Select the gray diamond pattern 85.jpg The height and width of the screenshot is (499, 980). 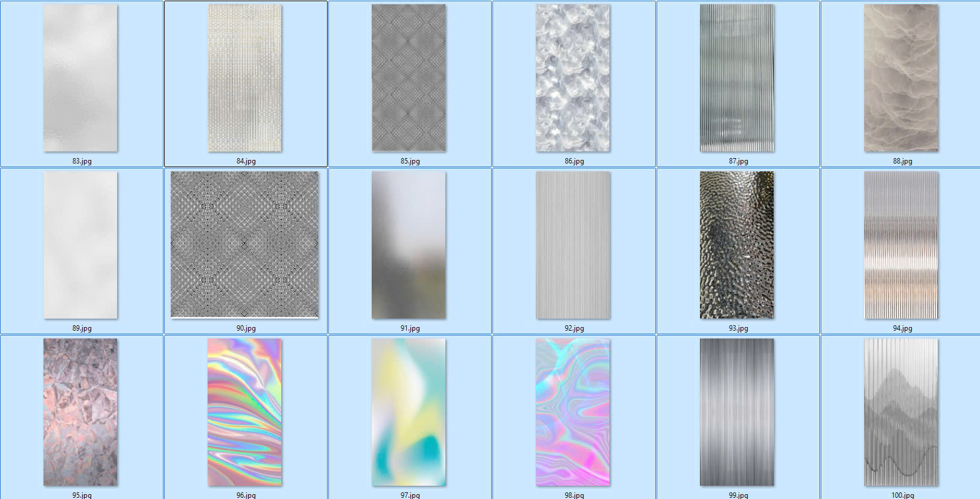tap(409, 78)
